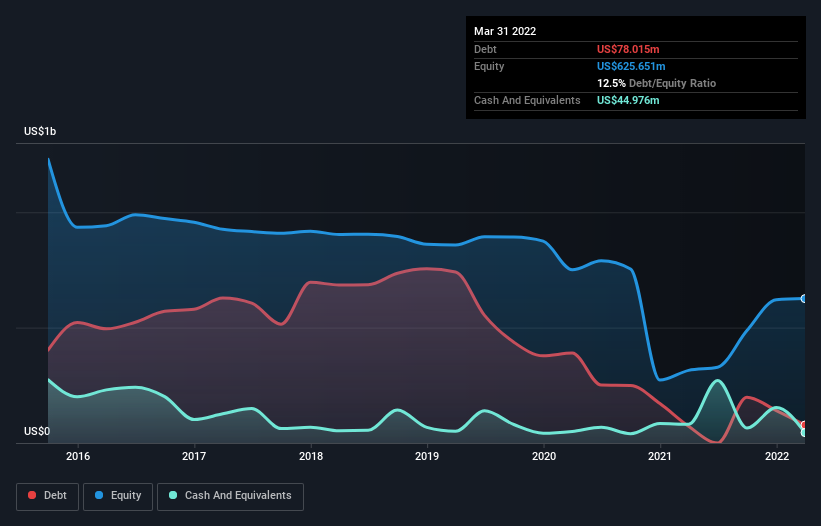The width and height of the screenshot is (821, 526).
Task: Click Cash And Equivalents label in tooltip
Action: [x=527, y=100]
